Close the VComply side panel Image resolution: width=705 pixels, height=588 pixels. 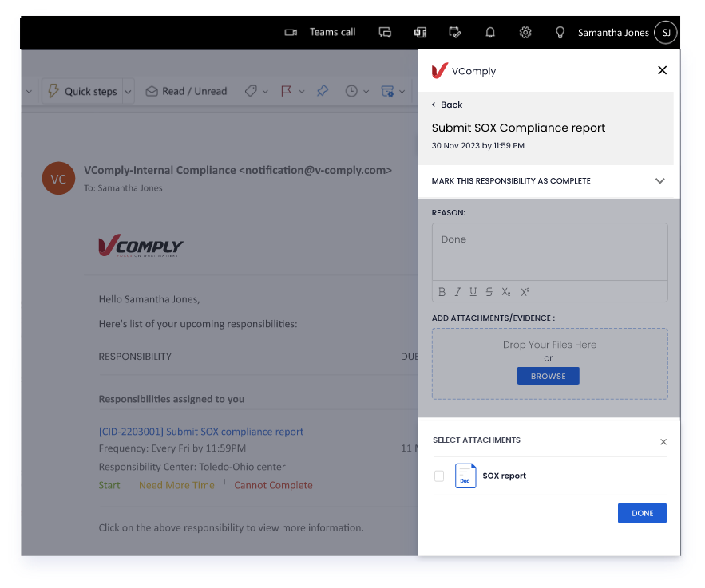pos(662,70)
